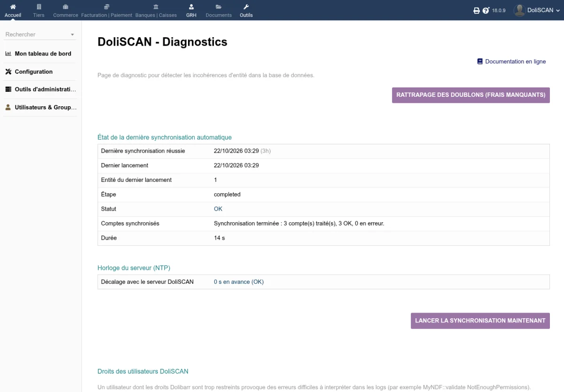Click the 18.0.9 version label
Screen dimensions: 564x392
(499, 10)
